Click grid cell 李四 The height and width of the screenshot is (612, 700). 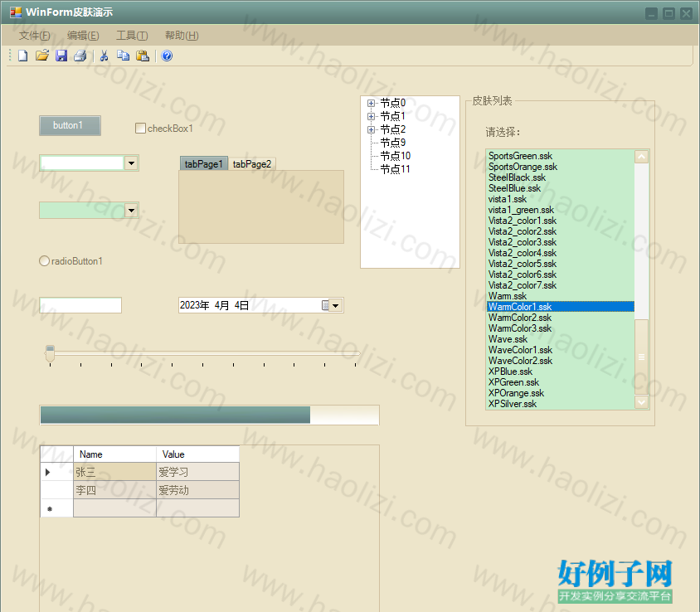[x=114, y=490]
